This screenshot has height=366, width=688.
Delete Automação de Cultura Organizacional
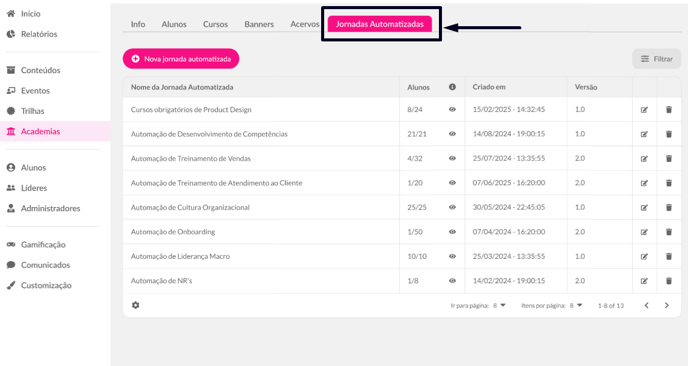coord(669,208)
